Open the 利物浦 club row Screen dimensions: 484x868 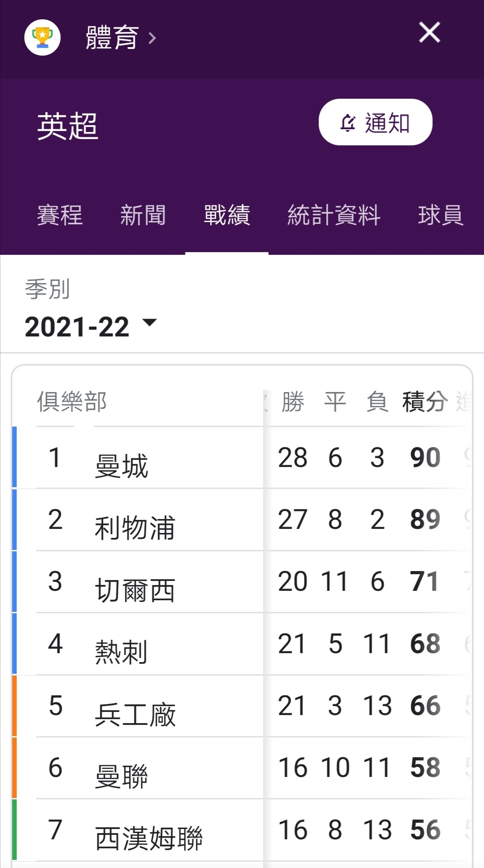(242, 519)
